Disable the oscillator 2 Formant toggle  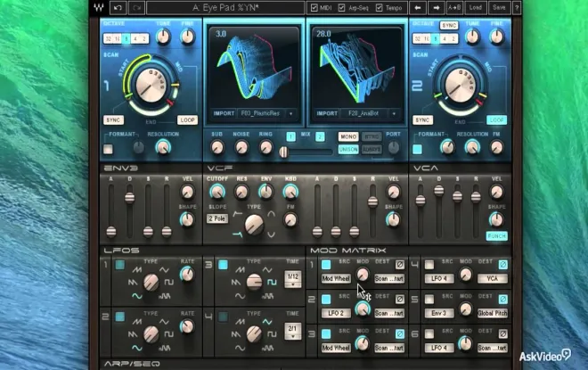click(417, 149)
